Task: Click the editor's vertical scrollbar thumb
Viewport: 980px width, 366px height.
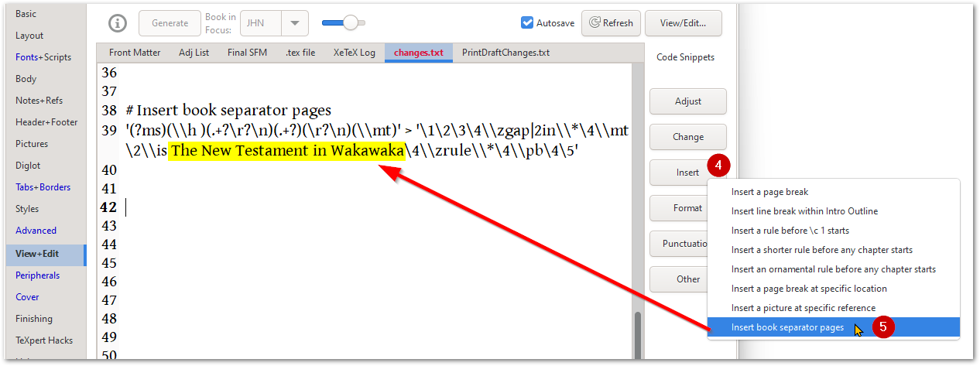Action: click(x=639, y=334)
